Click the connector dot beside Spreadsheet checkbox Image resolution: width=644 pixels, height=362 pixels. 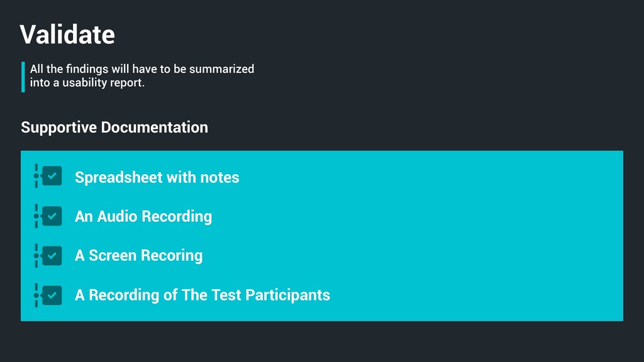(36, 177)
